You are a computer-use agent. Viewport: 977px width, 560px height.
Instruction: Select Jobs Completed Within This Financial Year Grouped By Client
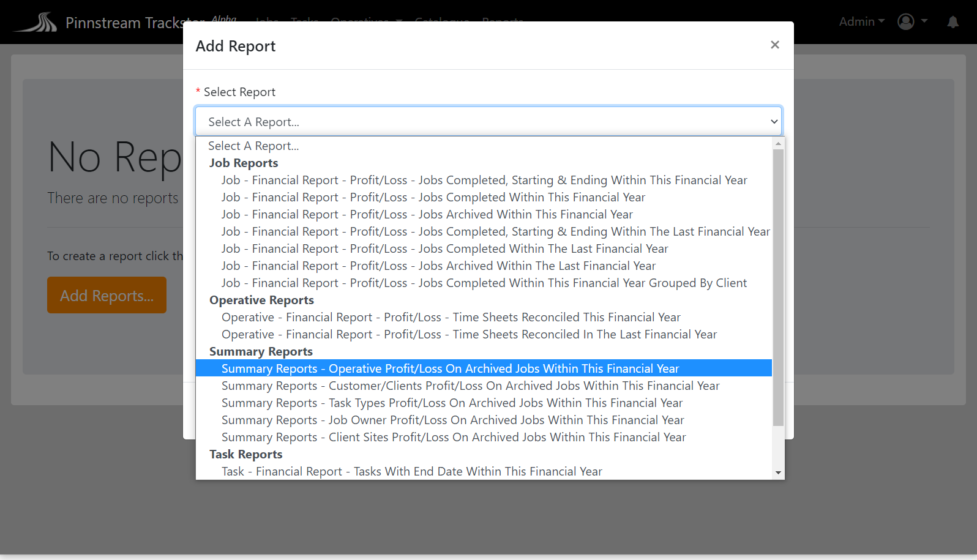(484, 283)
